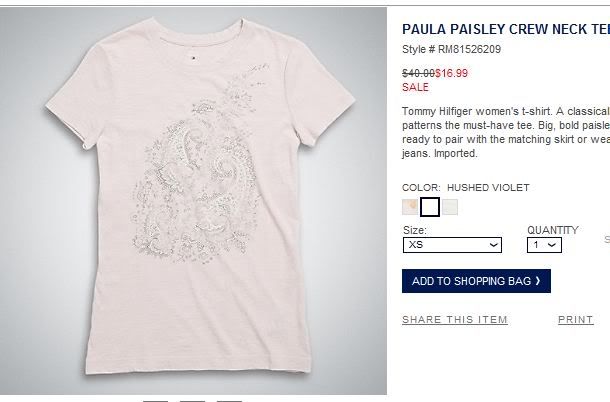Click the crossed-out $40.00 original price
This screenshot has height=402, width=610.
click(x=418, y=73)
